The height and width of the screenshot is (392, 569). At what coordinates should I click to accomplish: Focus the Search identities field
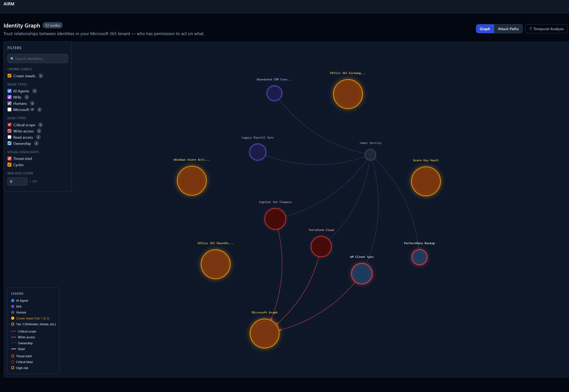pyautogui.click(x=38, y=58)
